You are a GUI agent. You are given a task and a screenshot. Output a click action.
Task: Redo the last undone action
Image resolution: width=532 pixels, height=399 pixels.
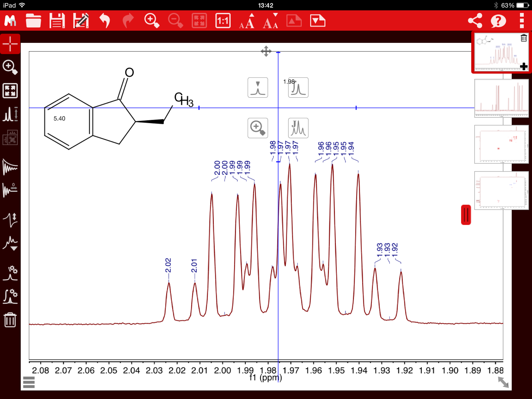pos(128,21)
